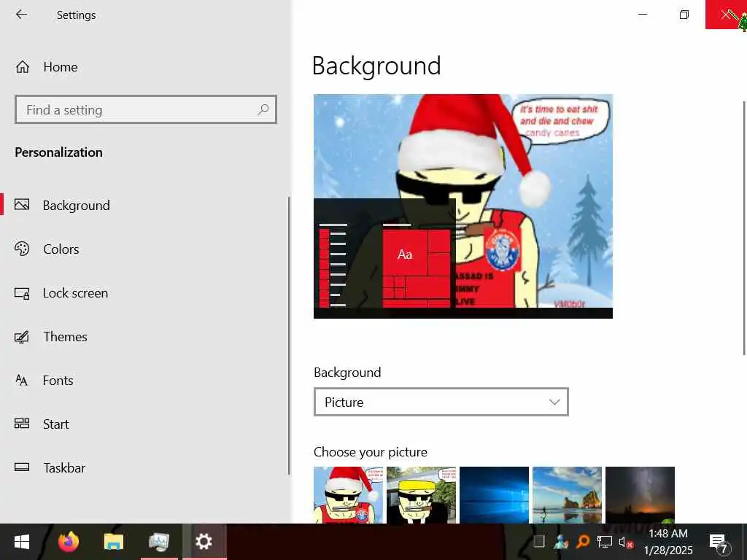Viewport: 747px width, 560px height.
Task: Click the Colors palette icon
Action: [22, 249]
